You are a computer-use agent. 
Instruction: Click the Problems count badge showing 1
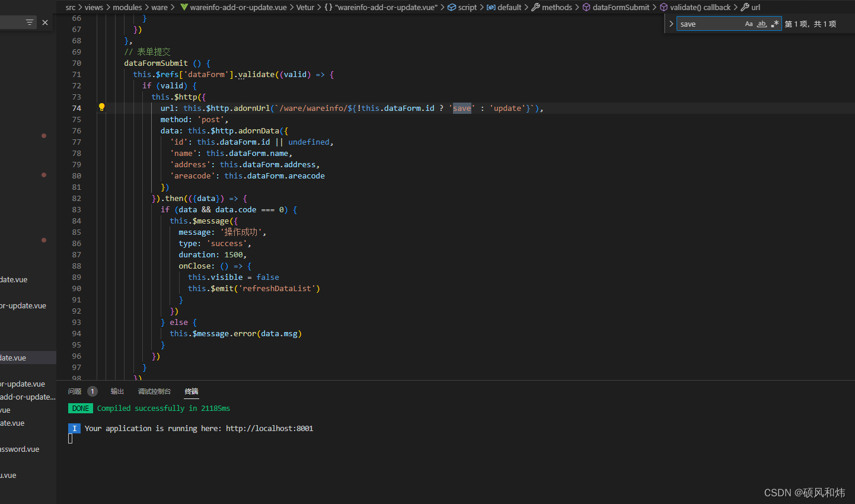click(92, 391)
